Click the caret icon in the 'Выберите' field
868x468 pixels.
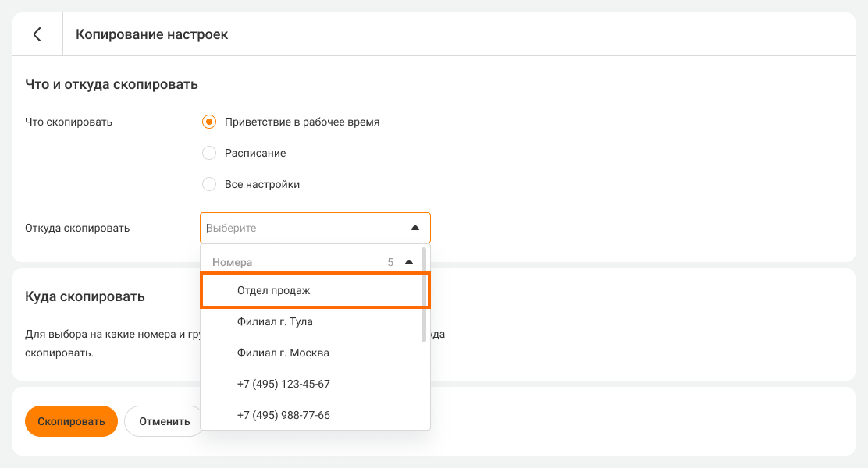click(415, 228)
